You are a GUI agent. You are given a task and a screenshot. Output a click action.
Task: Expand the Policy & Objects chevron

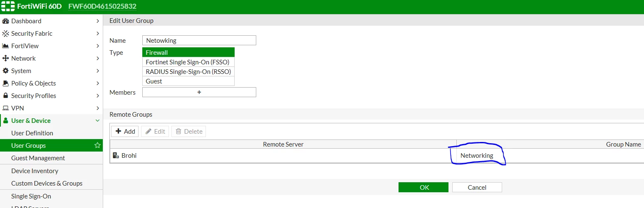click(x=98, y=83)
